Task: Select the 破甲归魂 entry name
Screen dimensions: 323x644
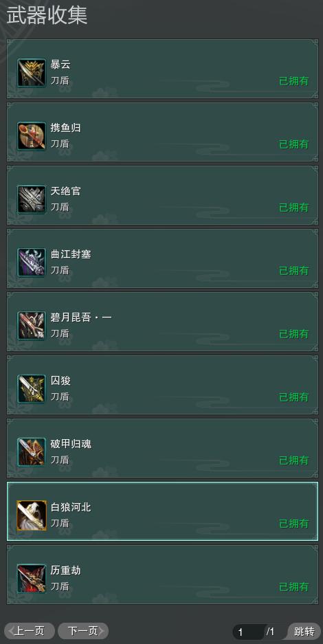Action: (71, 444)
